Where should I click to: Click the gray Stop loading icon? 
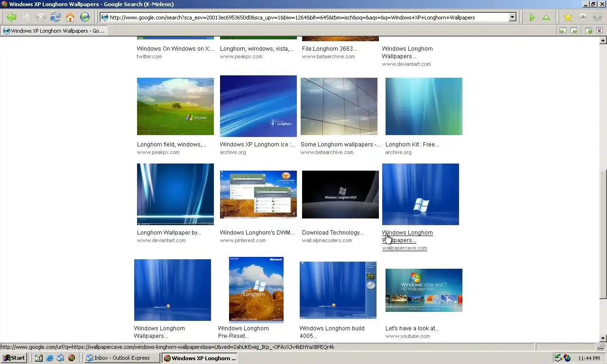(x=41, y=18)
